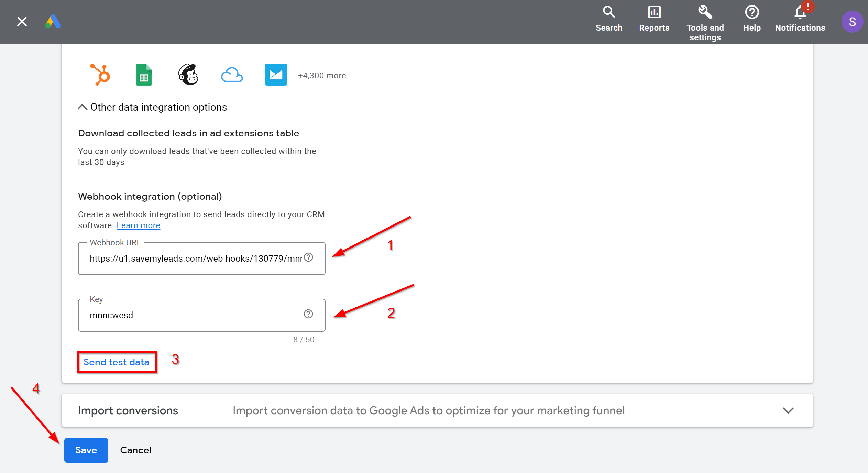Select the Mailchimp integration icon

[188, 75]
